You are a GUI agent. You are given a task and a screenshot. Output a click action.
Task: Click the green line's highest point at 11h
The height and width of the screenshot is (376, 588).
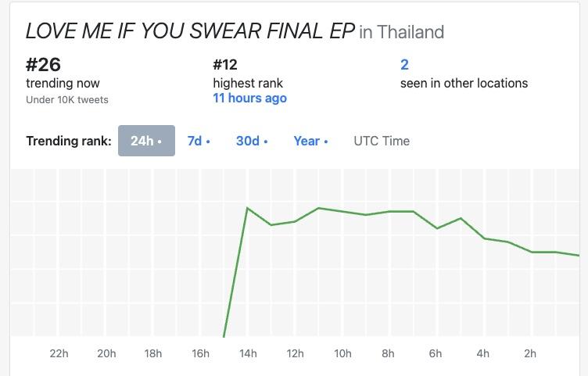[x=319, y=208]
